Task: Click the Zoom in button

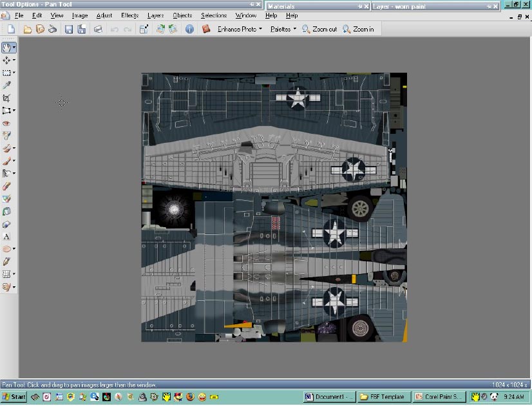Action: point(358,29)
